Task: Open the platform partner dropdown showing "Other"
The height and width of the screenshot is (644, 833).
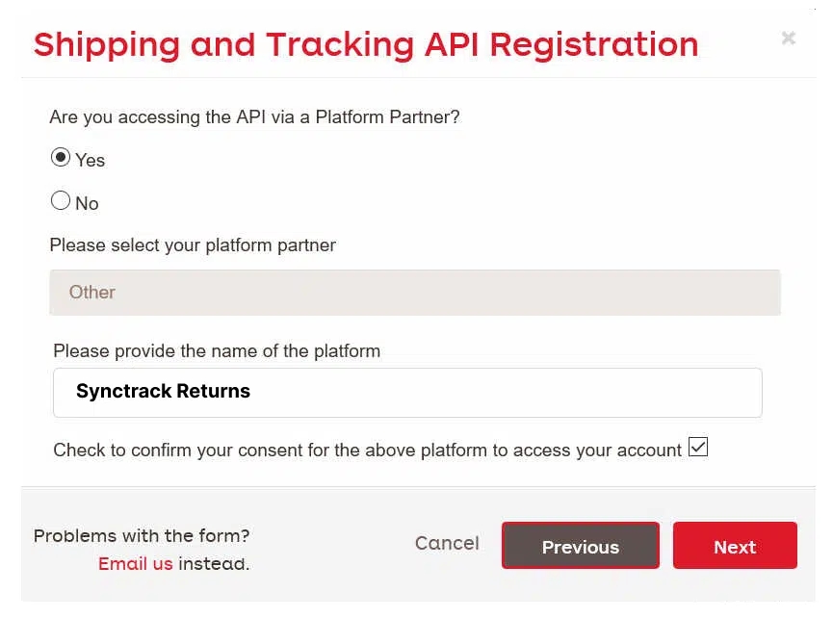Action: point(415,293)
